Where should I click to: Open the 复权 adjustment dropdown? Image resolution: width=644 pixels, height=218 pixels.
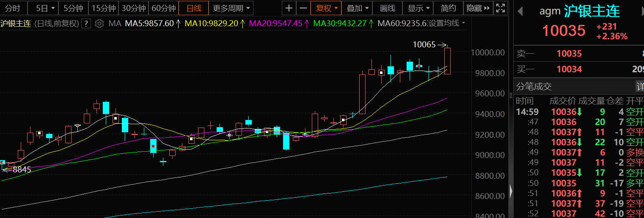pos(326,8)
